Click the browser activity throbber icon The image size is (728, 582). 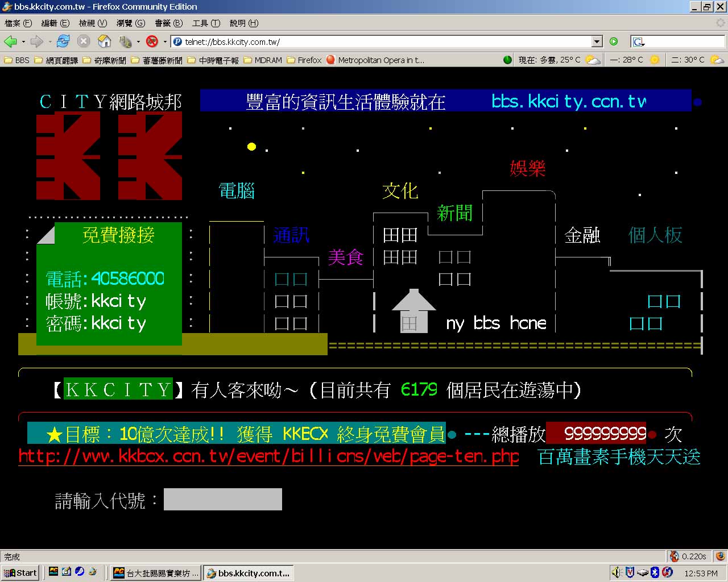[721, 23]
